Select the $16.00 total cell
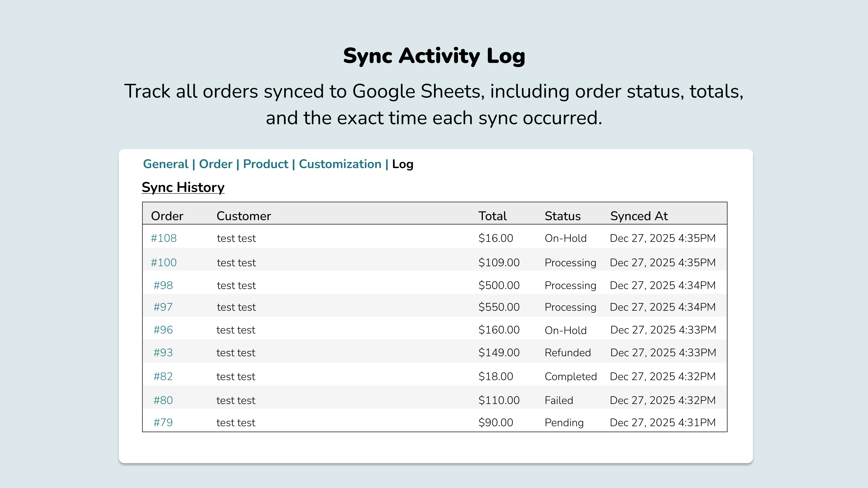Image resolution: width=868 pixels, height=488 pixels. tap(496, 238)
